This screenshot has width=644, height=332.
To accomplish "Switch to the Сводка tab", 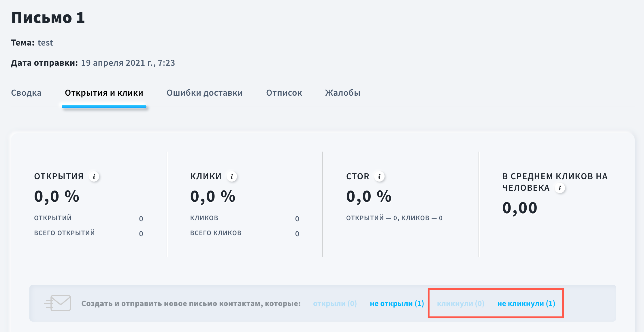I will click(x=26, y=93).
